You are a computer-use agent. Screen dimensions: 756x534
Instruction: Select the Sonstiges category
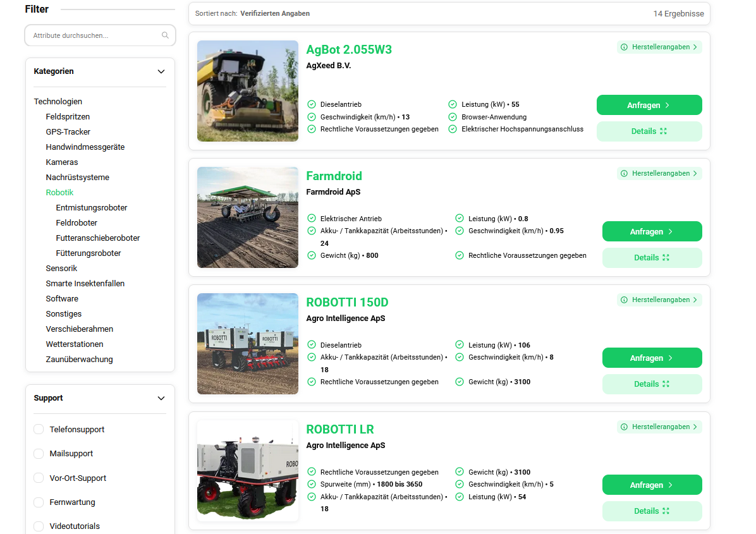pyautogui.click(x=64, y=313)
